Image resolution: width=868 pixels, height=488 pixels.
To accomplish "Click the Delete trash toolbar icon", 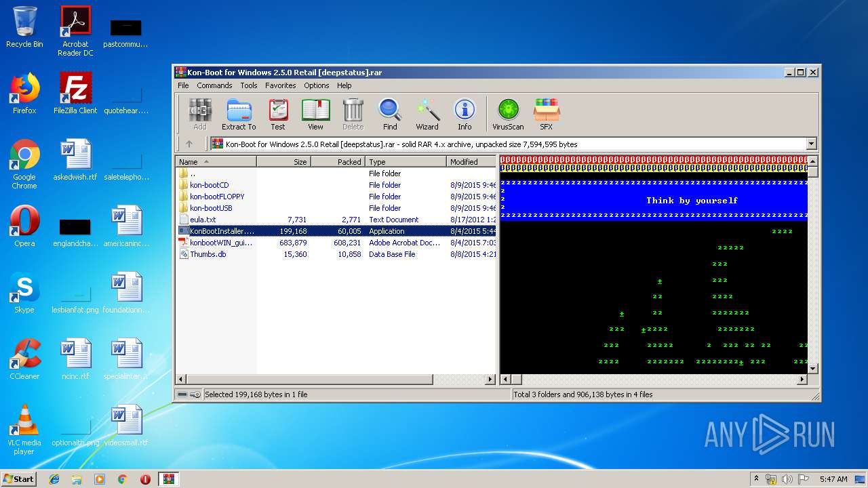I will pyautogui.click(x=353, y=114).
